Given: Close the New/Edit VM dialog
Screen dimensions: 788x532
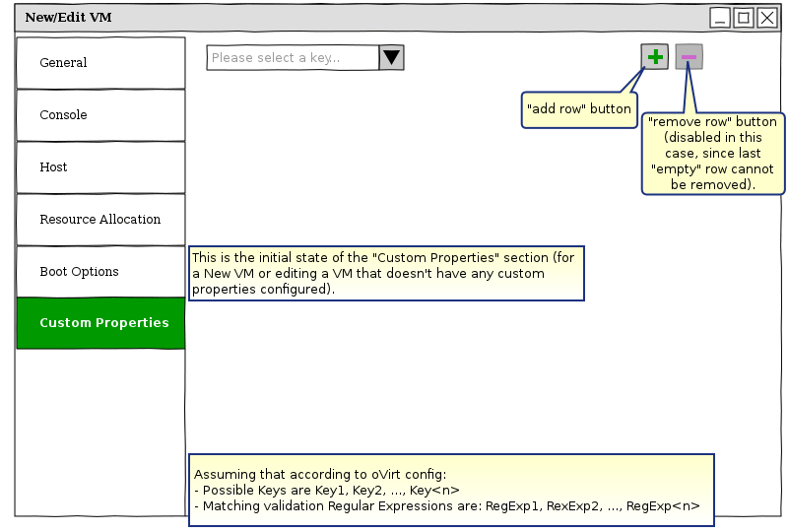Looking at the screenshot, I should [x=767, y=18].
